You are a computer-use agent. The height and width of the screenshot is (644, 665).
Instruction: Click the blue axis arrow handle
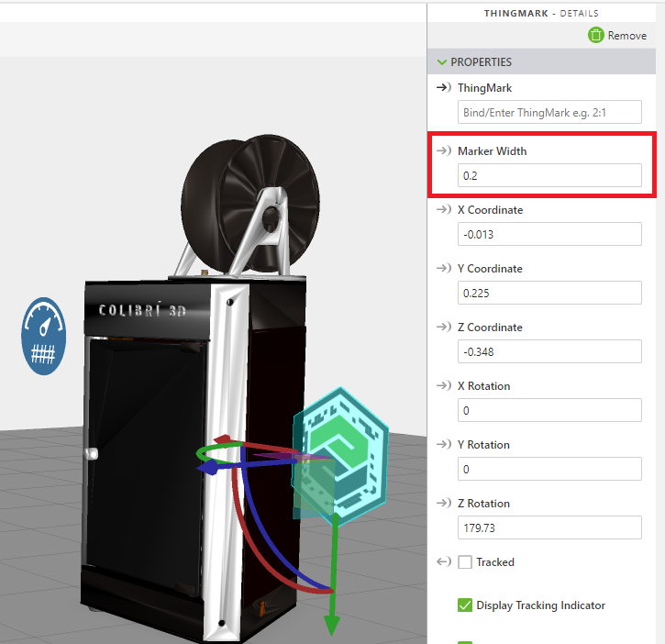209,468
